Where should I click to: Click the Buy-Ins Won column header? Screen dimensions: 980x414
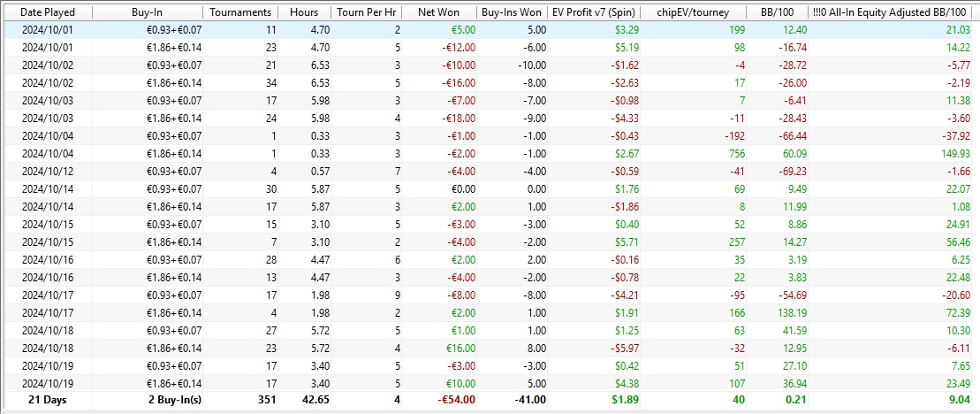tap(512, 11)
